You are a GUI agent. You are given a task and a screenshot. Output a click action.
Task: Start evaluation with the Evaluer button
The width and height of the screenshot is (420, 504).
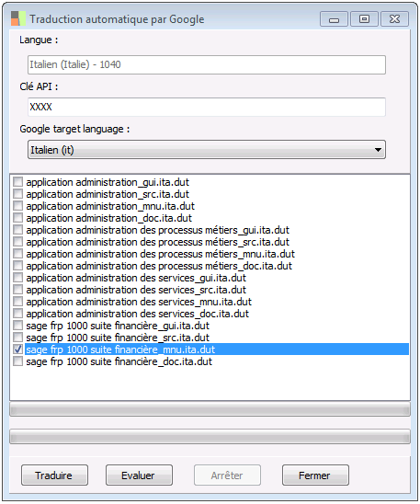click(x=139, y=475)
